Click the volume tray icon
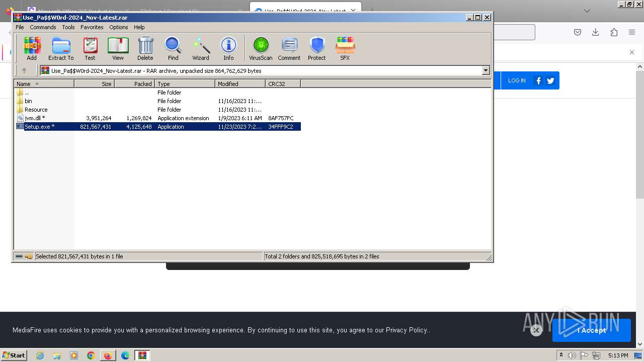 click(x=572, y=355)
